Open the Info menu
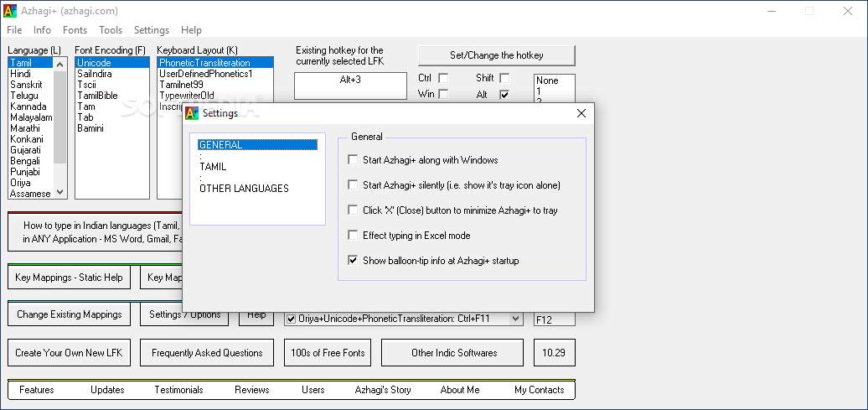The height and width of the screenshot is (410, 868). tap(42, 30)
